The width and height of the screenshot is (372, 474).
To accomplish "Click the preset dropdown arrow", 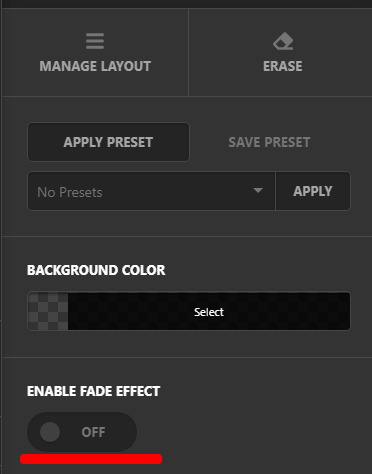I will coord(258,191).
